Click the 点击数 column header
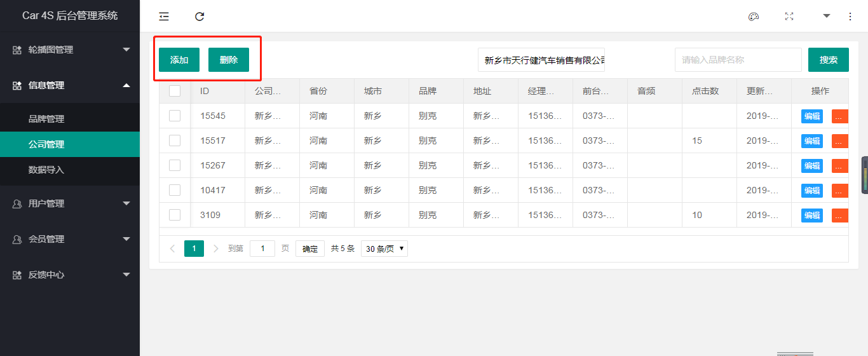The height and width of the screenshot is (356, 868). [710, 91]
